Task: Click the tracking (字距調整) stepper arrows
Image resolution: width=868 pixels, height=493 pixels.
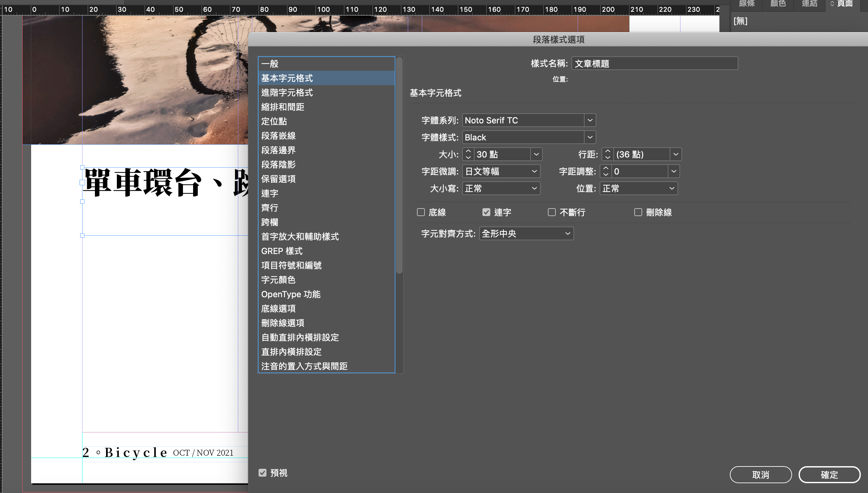Action: tap(606, 171)
